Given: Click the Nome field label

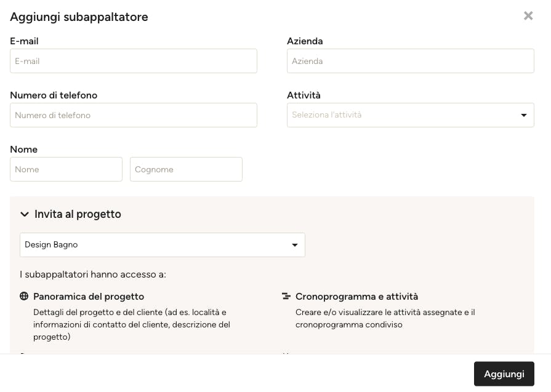Looking at the screenshot, I should (x=23, y=150).
